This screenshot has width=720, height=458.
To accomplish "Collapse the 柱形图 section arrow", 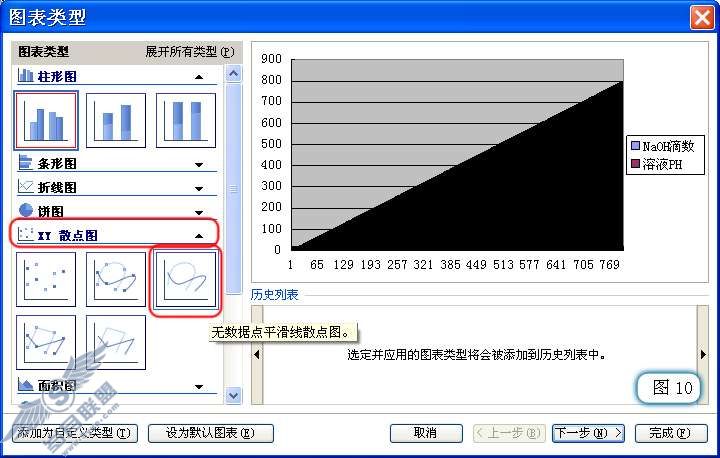I will [199, 77].
